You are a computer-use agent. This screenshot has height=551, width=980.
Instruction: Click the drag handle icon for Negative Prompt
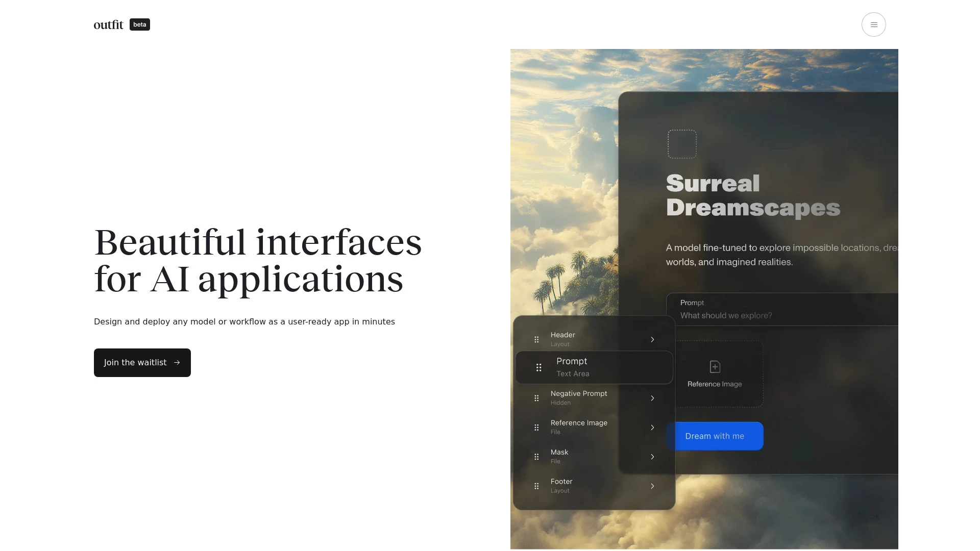536,397
